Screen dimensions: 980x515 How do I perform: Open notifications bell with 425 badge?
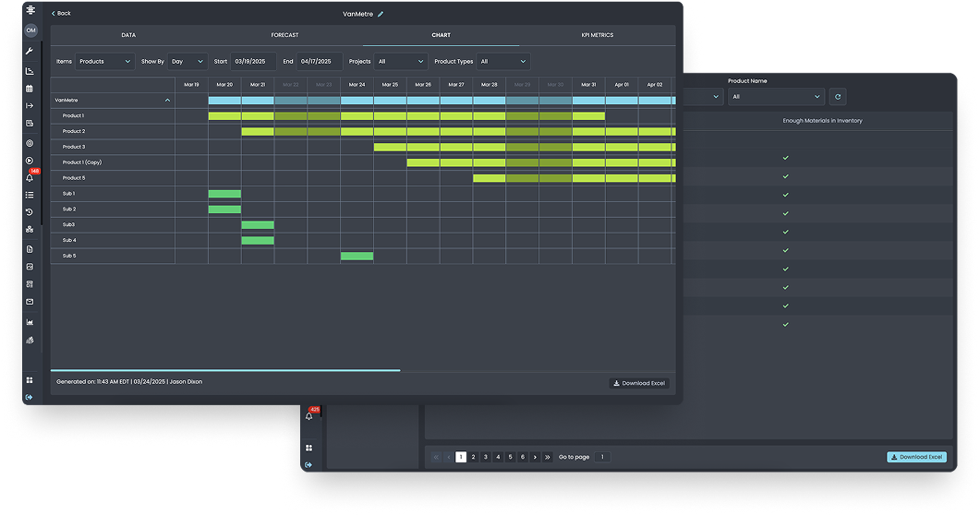[x=309, y=416]
